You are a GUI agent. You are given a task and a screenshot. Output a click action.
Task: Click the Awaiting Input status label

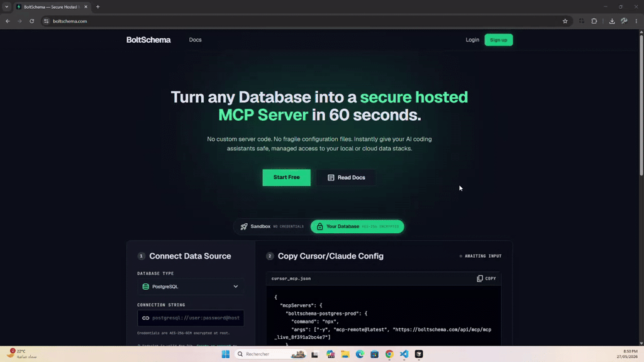point(480,256)
